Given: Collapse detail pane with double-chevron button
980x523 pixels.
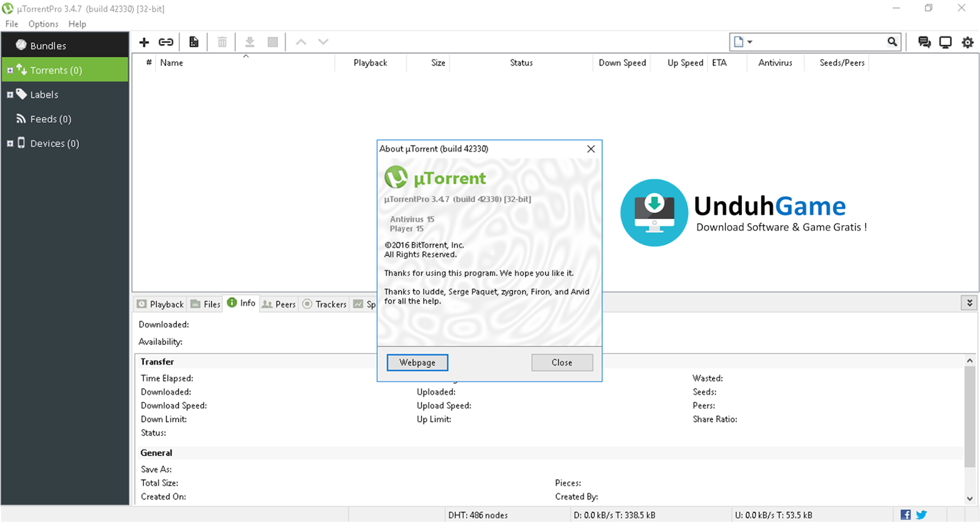Looking at the screenshot, I should point(969,303).
